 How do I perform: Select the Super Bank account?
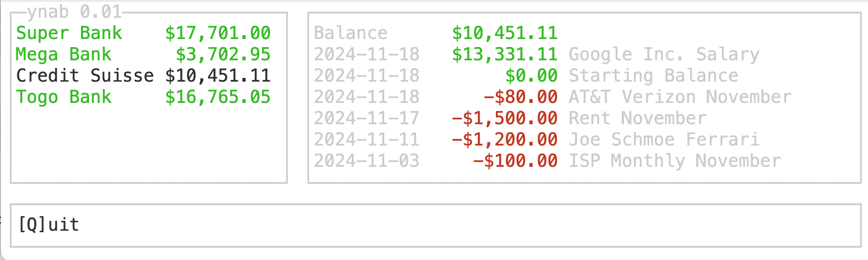tap(143, 33)
